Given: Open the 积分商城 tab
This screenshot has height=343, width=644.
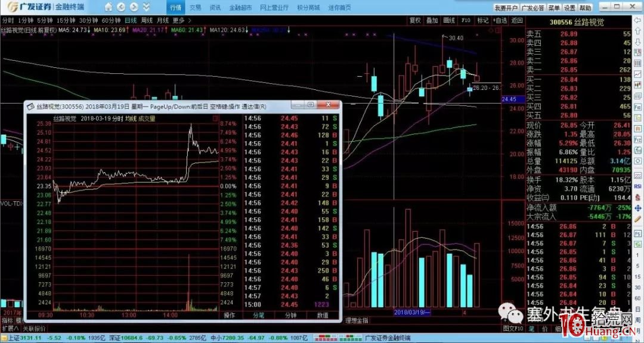Looking at the screenshot, I should [308, 7].
